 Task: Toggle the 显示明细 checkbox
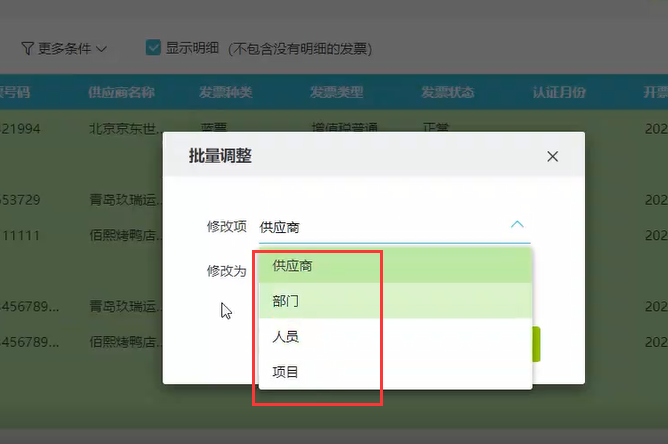coord(153,47)
